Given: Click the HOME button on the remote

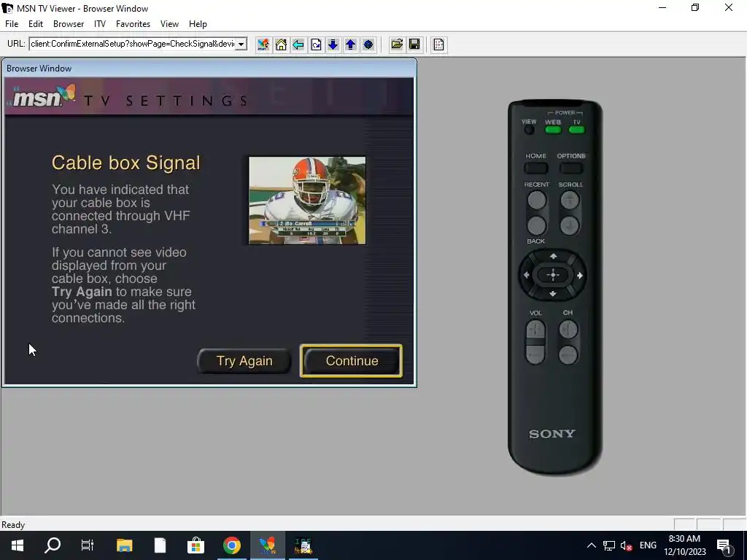Looking at the screenshot, I should (536, 168).
